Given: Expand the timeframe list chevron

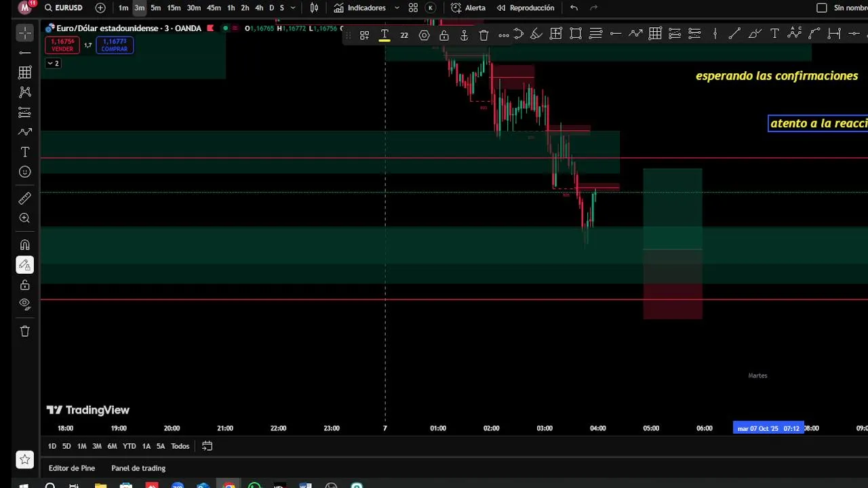Looking at the screenshot, I should [293, 7].
